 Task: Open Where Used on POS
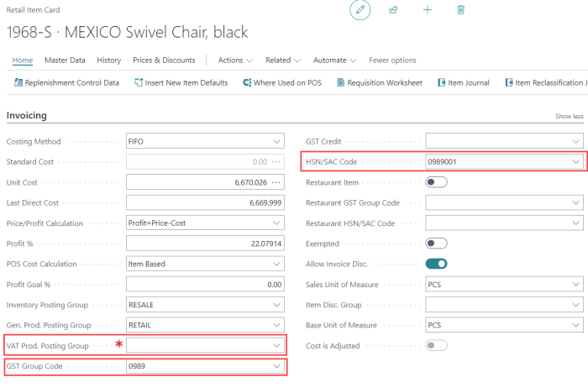coord(282,82)
